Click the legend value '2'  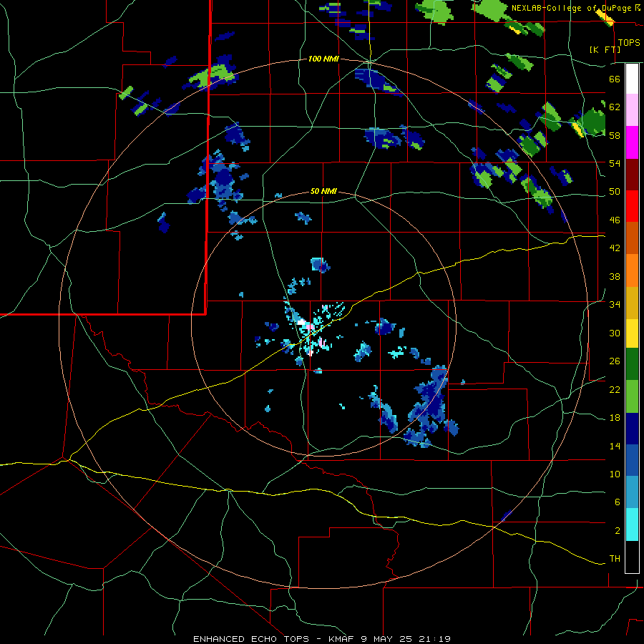pos(618,531)
